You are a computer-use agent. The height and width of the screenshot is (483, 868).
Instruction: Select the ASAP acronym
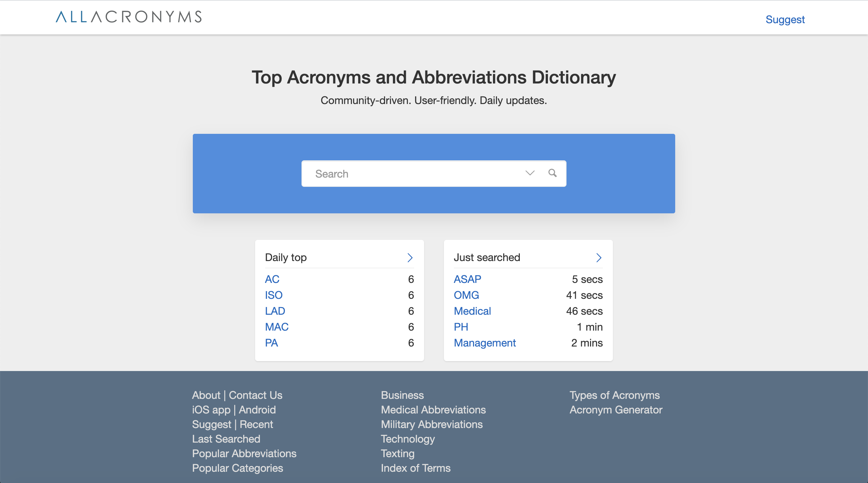click(467, 279)
